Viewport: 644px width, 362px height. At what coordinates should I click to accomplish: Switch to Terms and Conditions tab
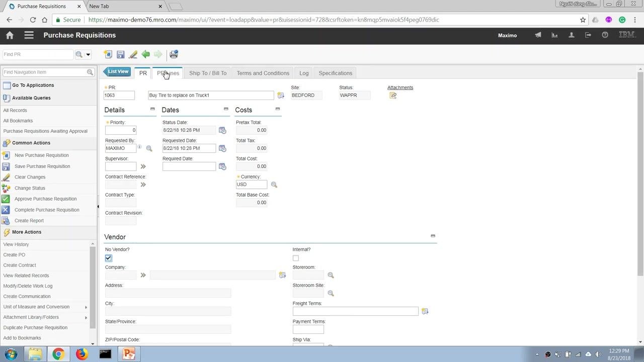[263, 73]
